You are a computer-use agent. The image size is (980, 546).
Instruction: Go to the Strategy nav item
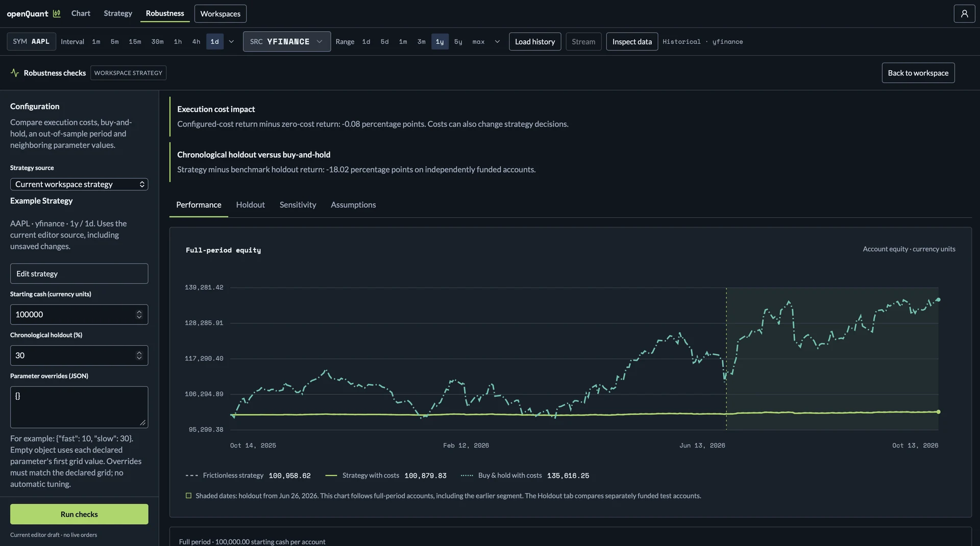pos(118,13)
